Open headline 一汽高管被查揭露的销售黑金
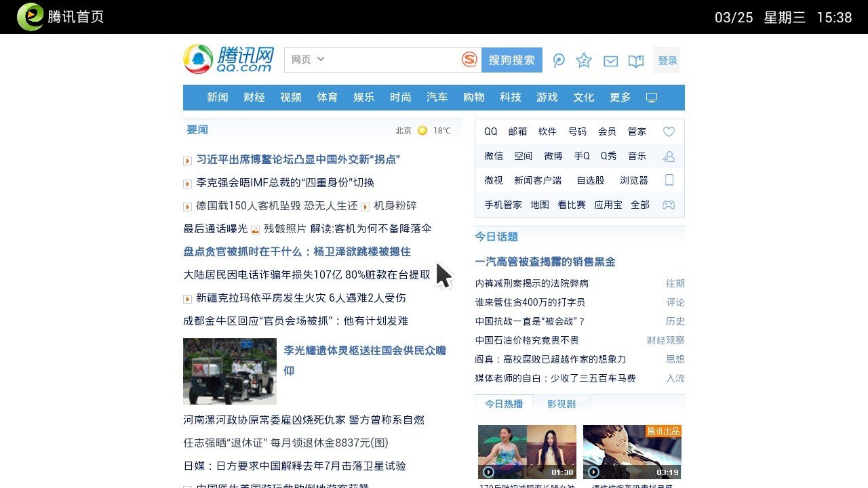This screenshot has height=488, width=868. coord(545,262)
